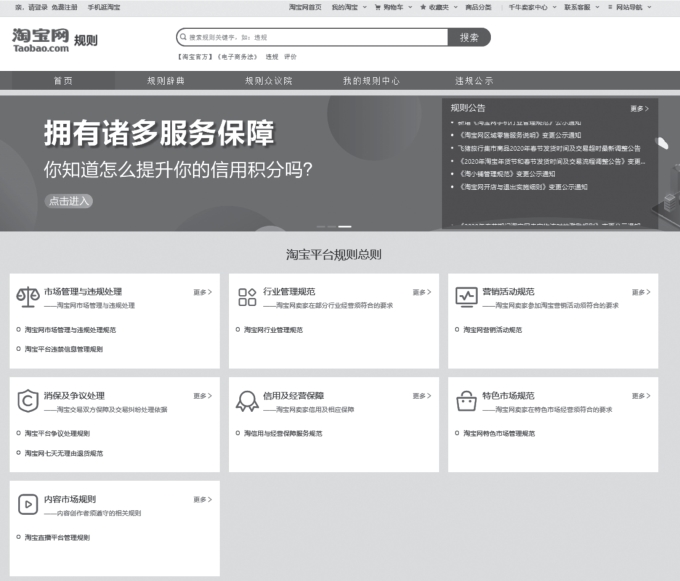This screenshot has width=680, height=581.
Task: Click the scales icon for 市场管理与违规处理
Action: point(28,297)
